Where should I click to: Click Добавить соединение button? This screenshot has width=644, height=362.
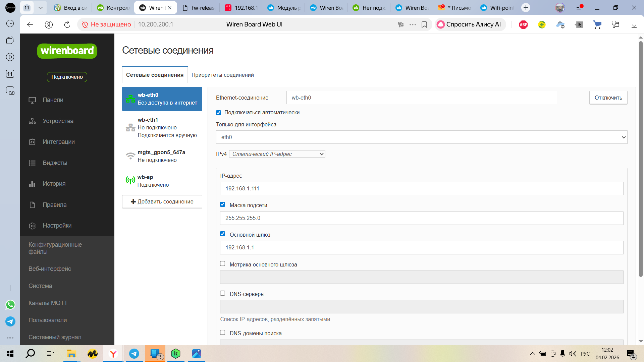[x=162, y=202]
